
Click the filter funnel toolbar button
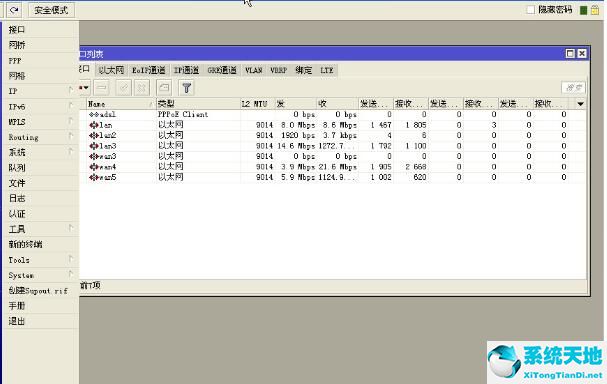186,88
